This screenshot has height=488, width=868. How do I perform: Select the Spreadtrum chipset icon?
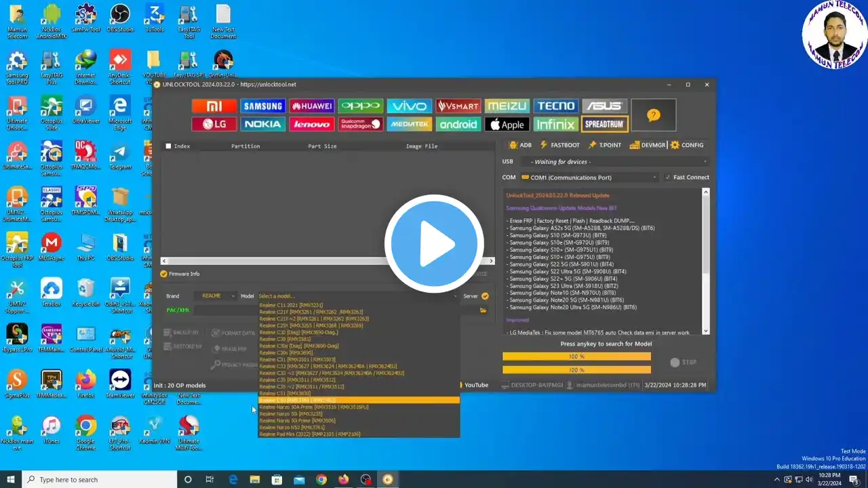[605, 124]
